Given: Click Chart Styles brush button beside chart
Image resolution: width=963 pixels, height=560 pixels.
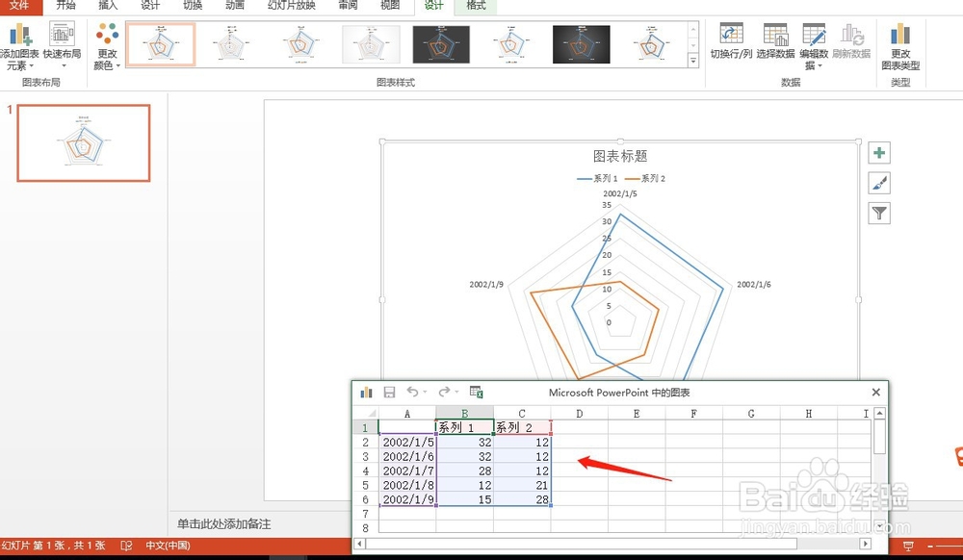Looking at the screenshot, I should coord(879,183).
